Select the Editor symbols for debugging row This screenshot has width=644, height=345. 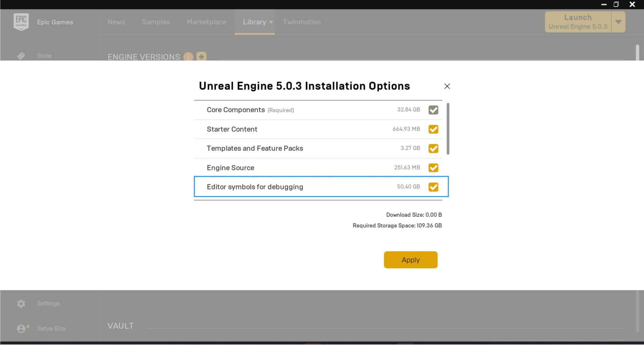(321, 186)
